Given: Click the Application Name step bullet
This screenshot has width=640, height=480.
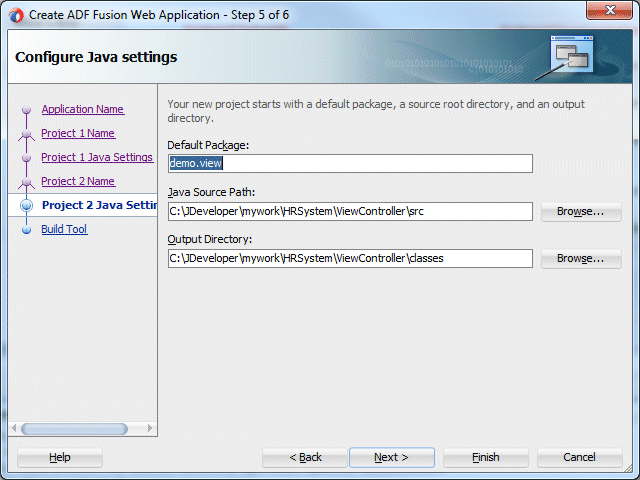Looking at the screenshot, I should (27, 109).
